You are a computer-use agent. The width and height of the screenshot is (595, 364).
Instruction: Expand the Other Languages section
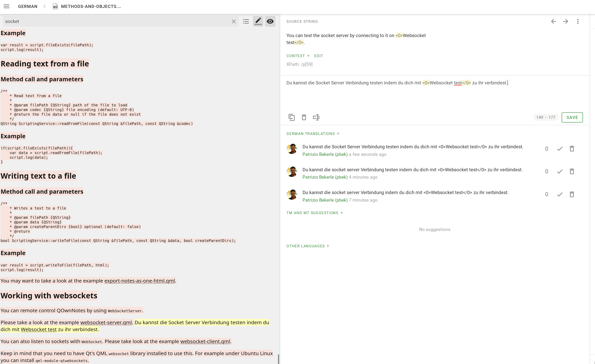point(308,246)
